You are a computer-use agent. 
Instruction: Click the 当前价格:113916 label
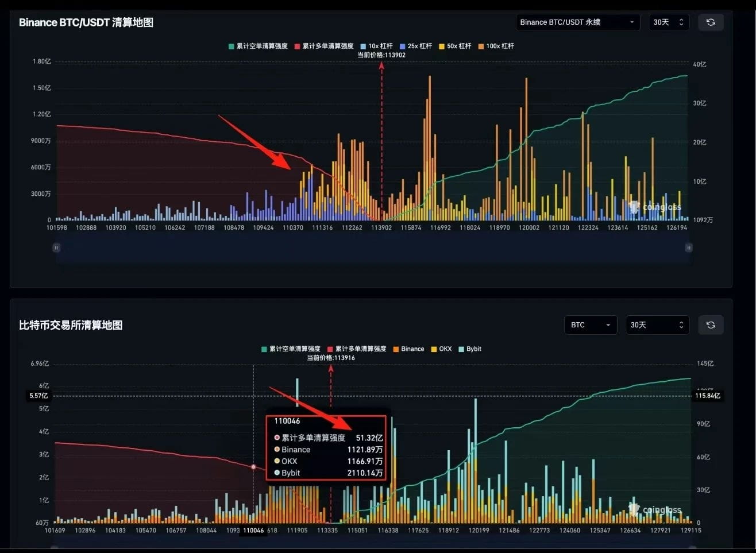[331, 358]
